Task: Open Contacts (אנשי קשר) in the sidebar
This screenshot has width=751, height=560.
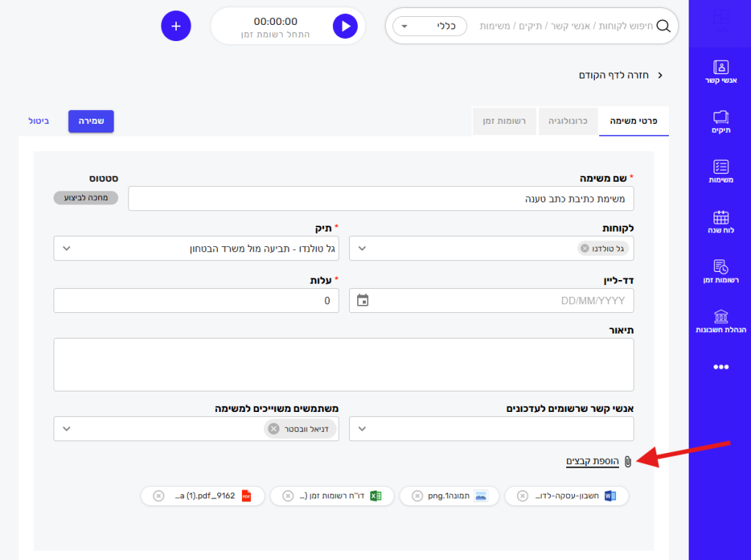Action: (x=720, y=71)
